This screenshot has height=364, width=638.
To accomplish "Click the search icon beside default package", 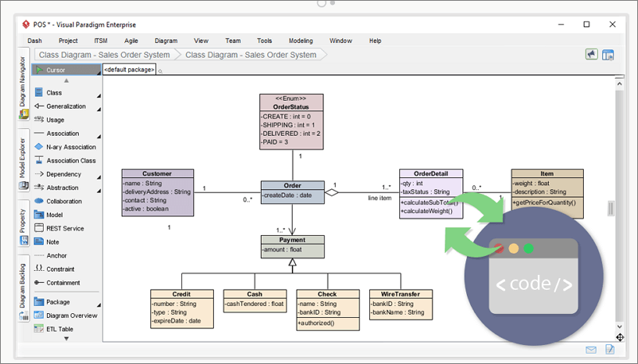I will point(161,72).
